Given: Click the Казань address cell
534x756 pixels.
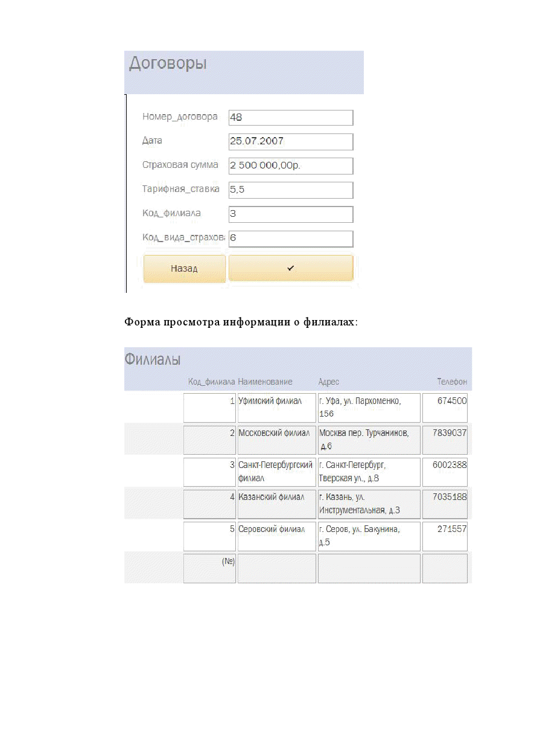Looking at the screenshot, I should click(369, 504).
